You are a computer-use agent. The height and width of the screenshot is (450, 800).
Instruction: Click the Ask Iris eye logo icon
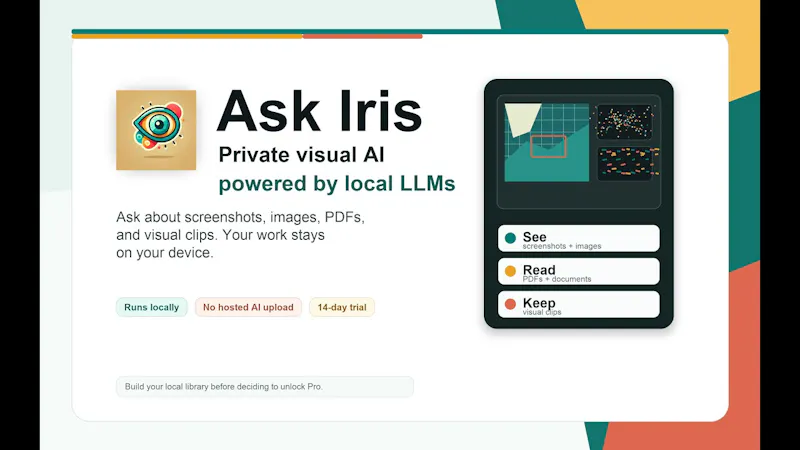(x=156, y=130)
